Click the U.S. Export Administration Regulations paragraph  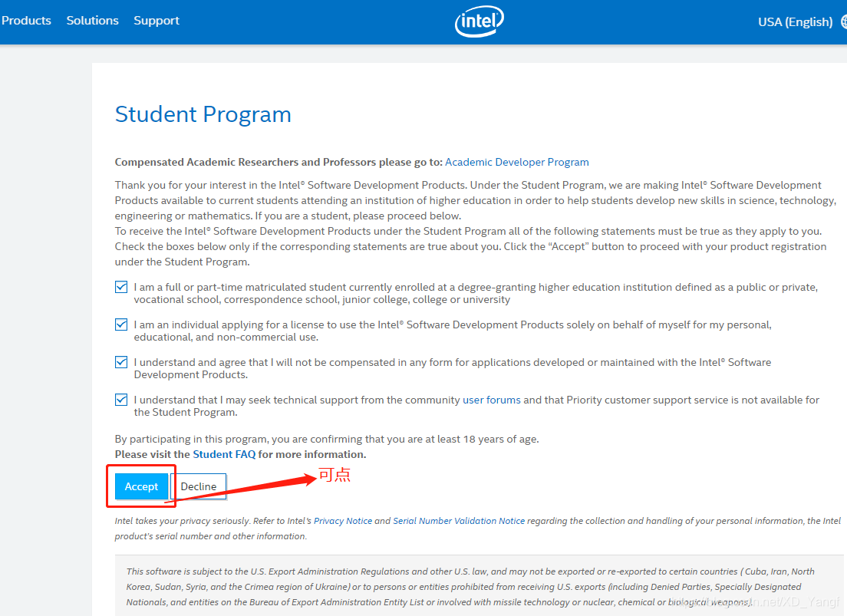(x=470, y=587)
